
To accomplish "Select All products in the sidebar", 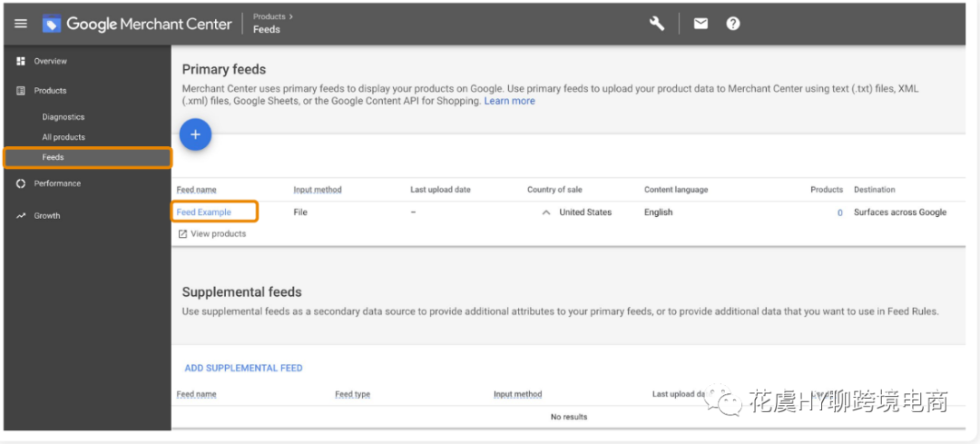I will pos(64,137).
